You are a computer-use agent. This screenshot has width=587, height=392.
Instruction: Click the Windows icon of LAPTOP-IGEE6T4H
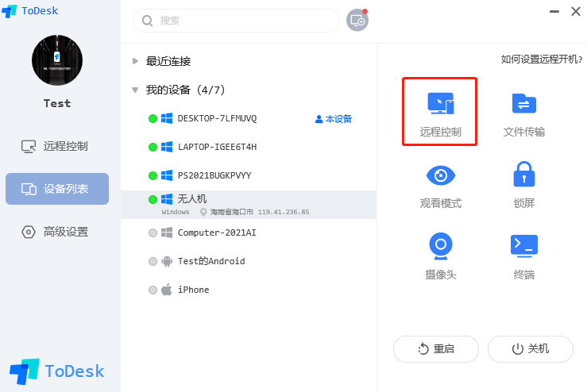[x=167, y=147]
